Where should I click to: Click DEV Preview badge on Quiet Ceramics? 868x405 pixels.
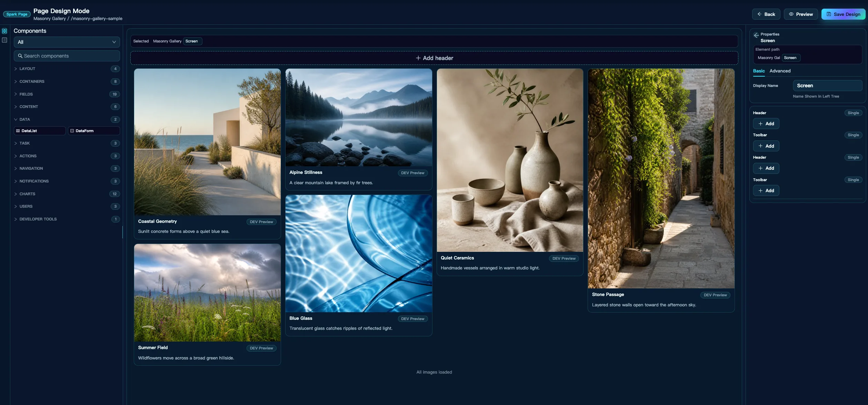coord(564,258)
